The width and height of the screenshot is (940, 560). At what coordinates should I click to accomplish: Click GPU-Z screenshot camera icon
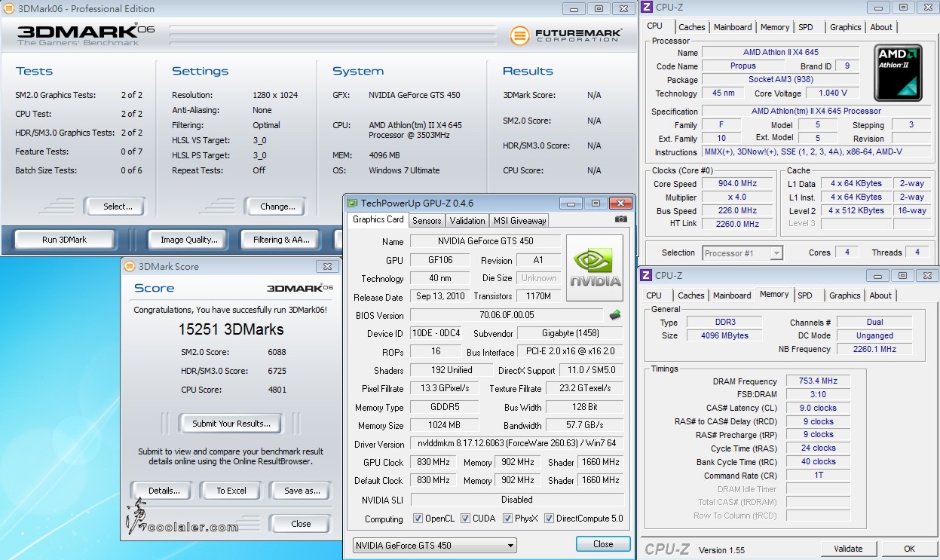tap(620, 219)
